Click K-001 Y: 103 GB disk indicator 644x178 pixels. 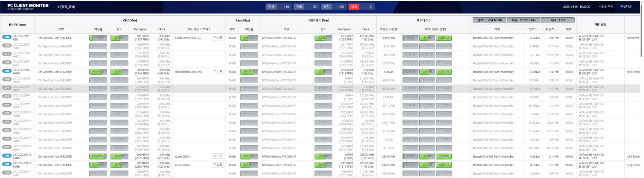tap(443, 38)
